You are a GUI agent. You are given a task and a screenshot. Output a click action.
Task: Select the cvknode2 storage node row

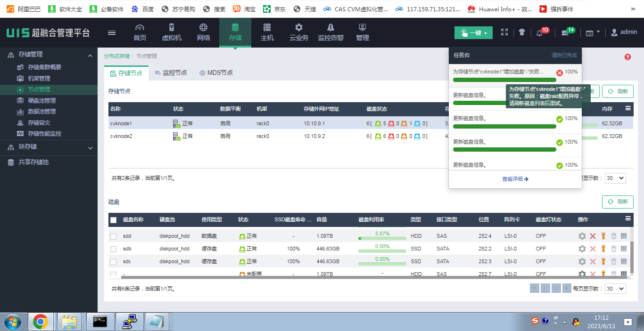[371, 136]
